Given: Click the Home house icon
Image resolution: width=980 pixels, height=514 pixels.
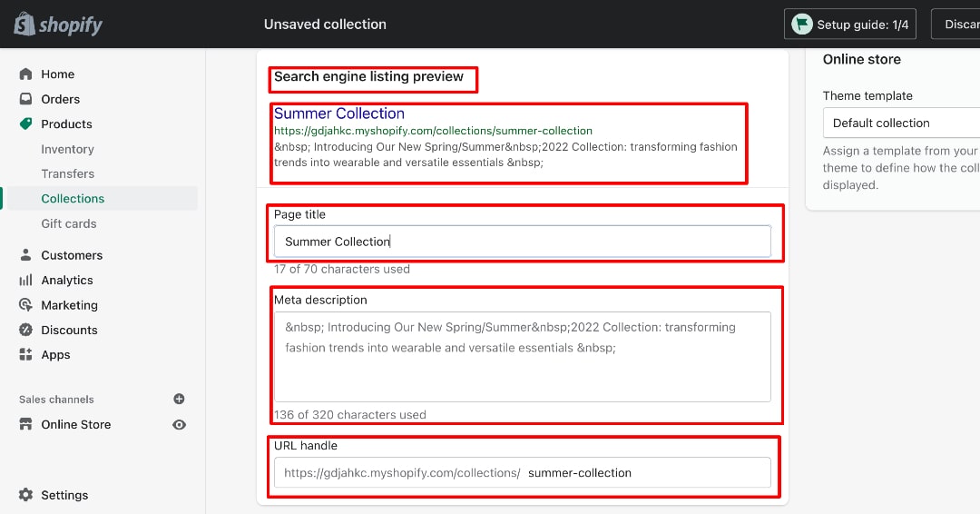Looking at the screenshot, I should click(25, 74).
